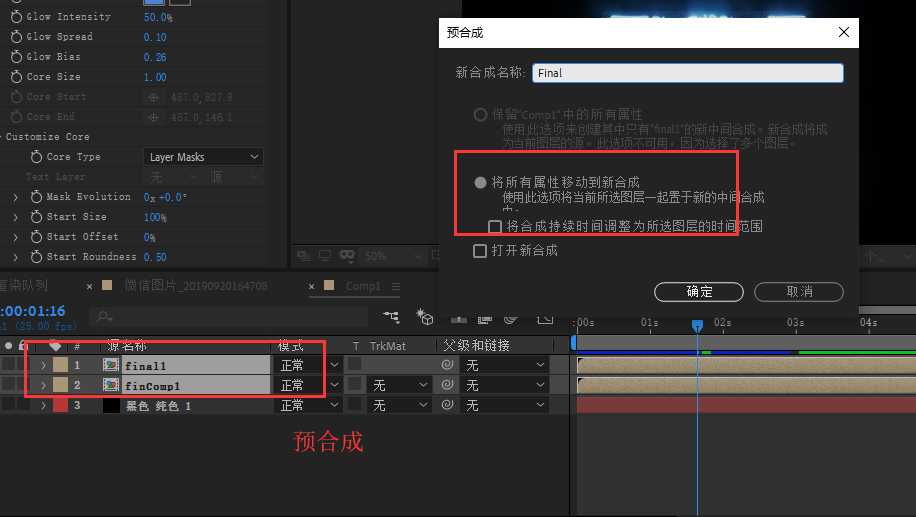Click the label tag column header icon
916x517 pixels.
click(x=55, y=346)
